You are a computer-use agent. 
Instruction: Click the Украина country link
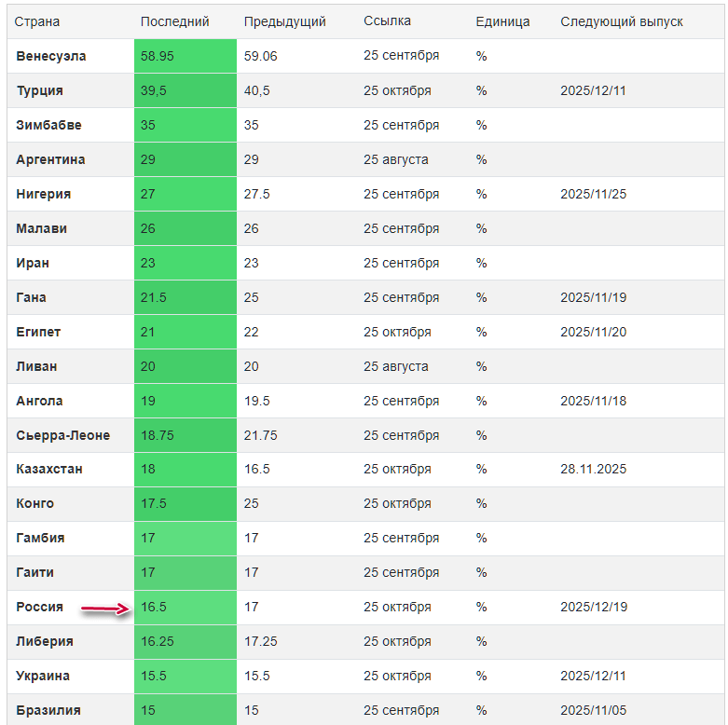coord(42,676)
